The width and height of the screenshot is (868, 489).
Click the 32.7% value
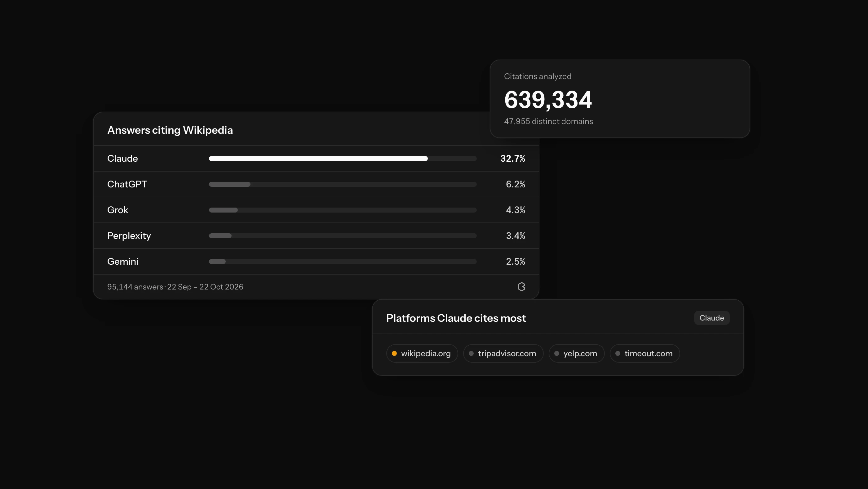click(x=512, y=159)
